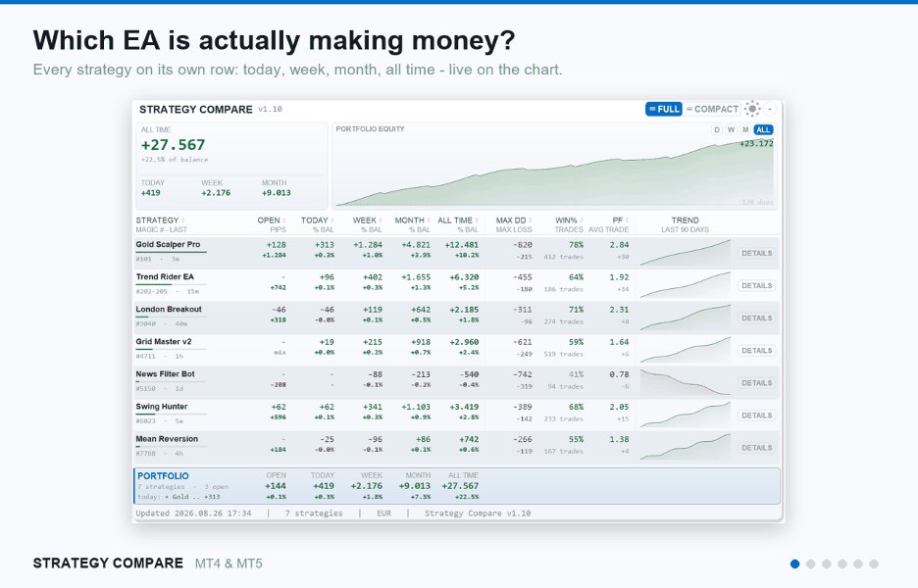918x588 pixels.
Task: Click the News Filter Bot trend sparkline
Action: click(x=685, y=382)
